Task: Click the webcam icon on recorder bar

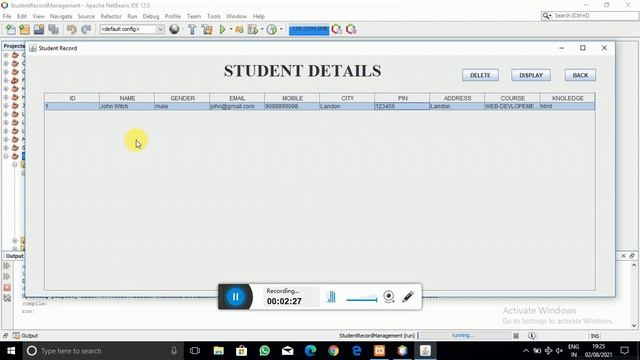Action: point(389,297)
